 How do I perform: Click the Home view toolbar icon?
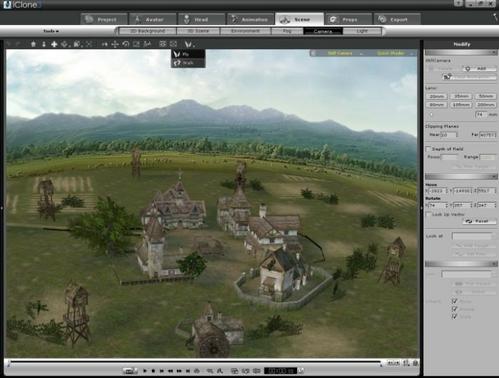[33, 44]
